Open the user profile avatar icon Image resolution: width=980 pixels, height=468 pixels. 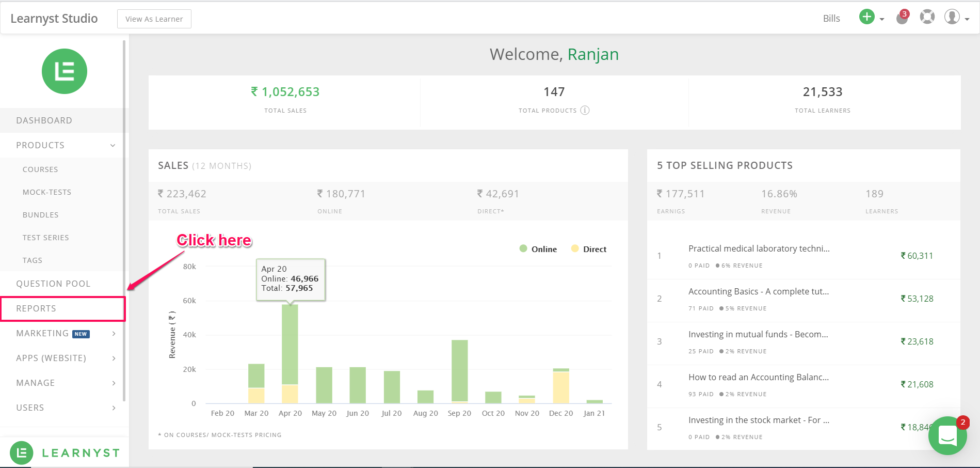pos(952,17)
